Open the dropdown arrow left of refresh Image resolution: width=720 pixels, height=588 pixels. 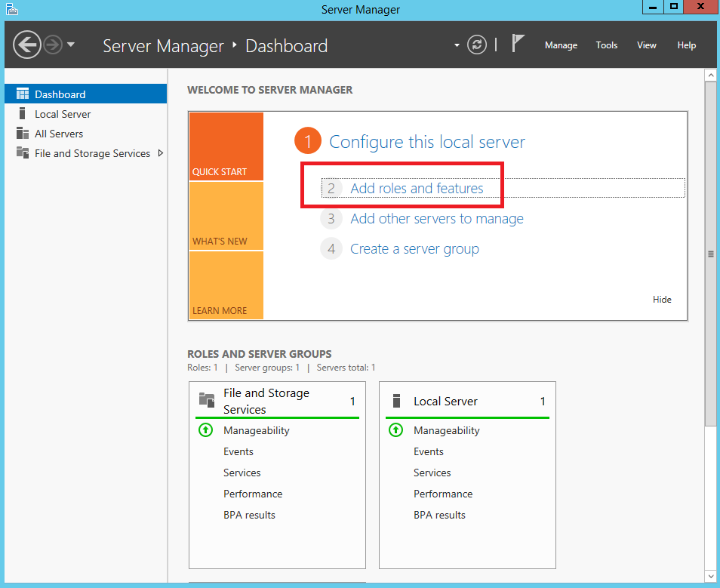tap(457, 45)
